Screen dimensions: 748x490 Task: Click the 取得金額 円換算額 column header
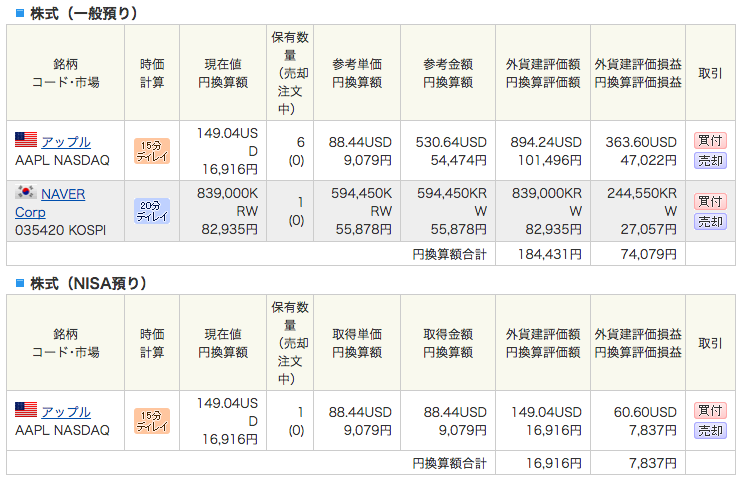click(x=448, y=343)
